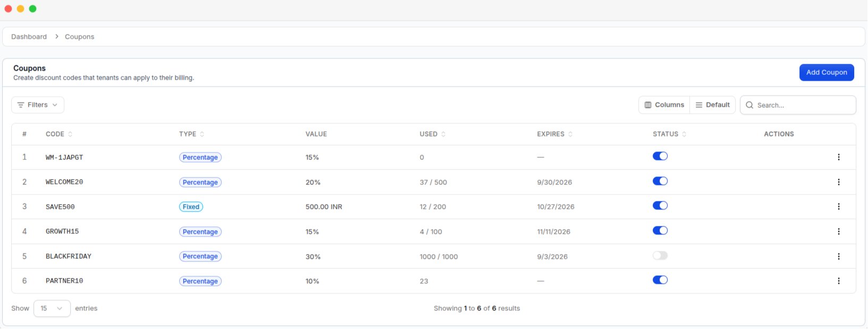Image resolution: width=868 pixels, height=329 pixels.
Task: Click the ACTIONS column header
Action: click(779, 134)
